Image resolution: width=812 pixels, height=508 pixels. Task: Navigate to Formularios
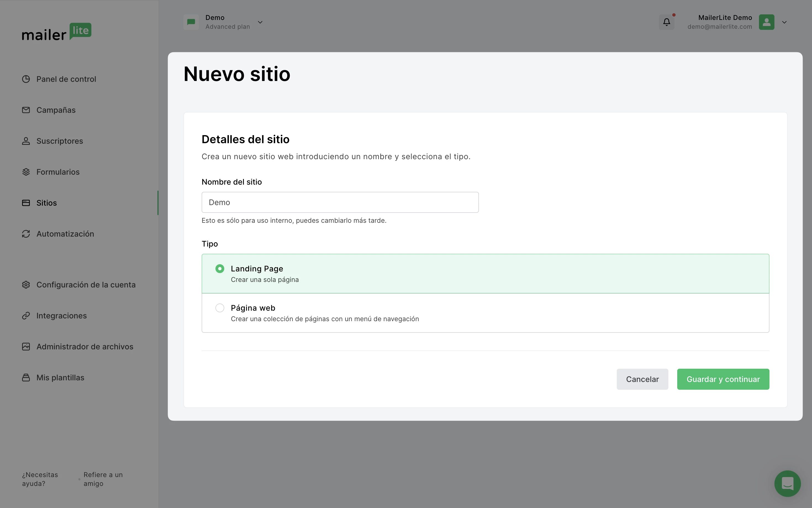pos(58,172)
